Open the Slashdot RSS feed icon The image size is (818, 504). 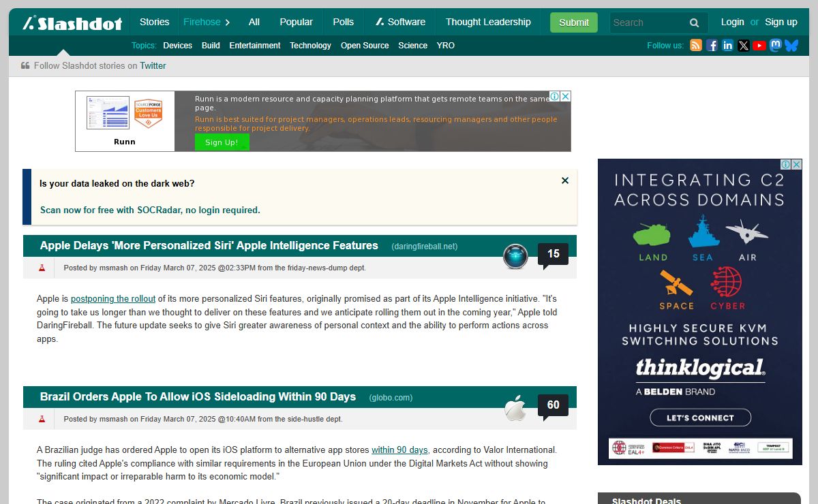tap(696, 46)
